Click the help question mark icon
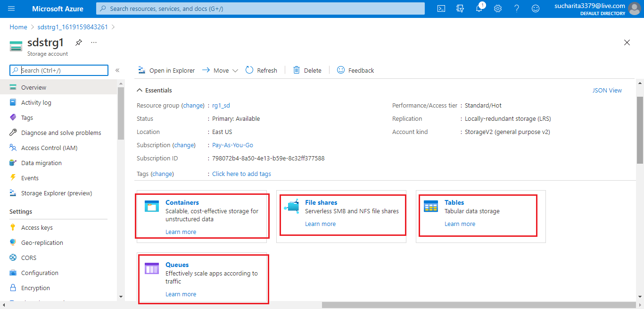This screenshot has height=309, width=644. click(x=517, y=8)
